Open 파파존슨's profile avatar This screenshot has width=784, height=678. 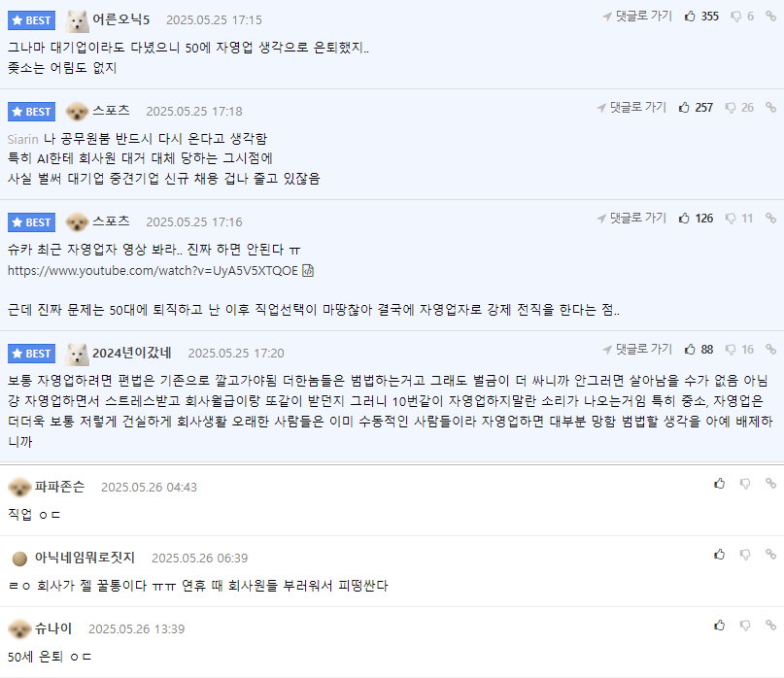tap(19, 487)
